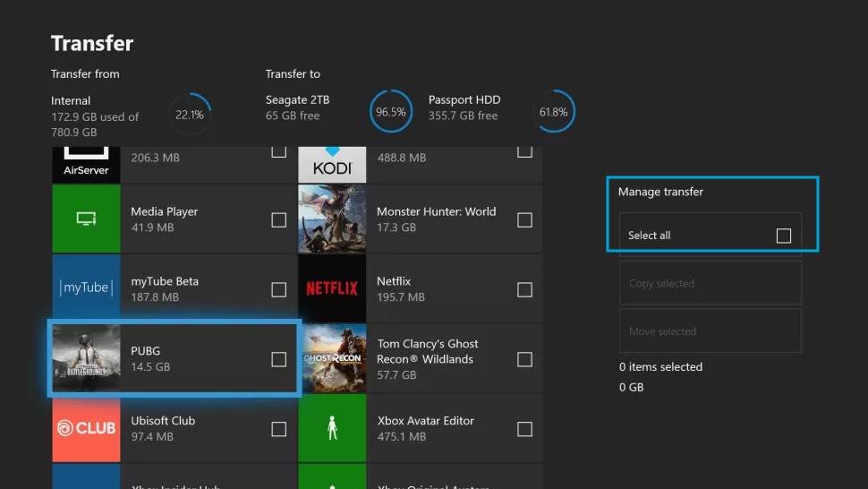Check the 488.8 MB Kodi checkbox
Screen dimensions: 868x489
[524, 151]
